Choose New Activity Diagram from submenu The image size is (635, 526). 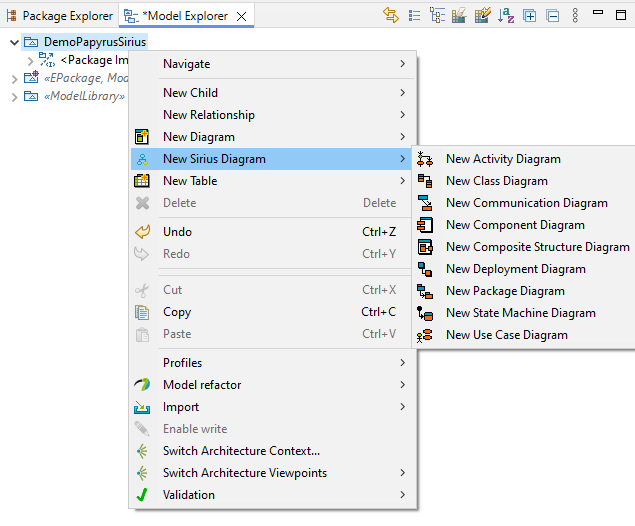coord(503,159)
